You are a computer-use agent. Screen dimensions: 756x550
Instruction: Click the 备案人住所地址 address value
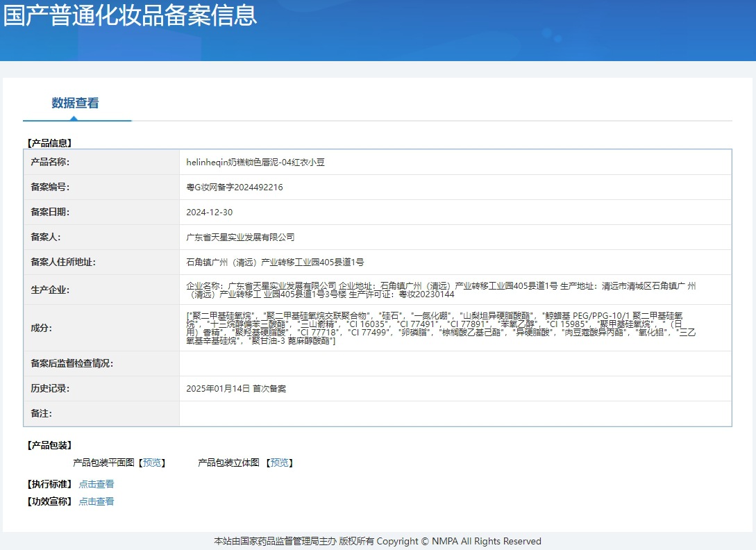(x=276, y=262)
